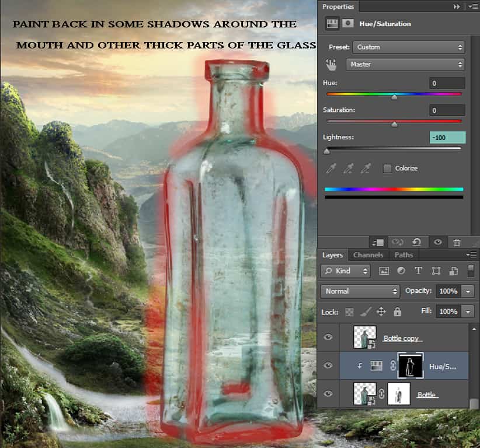
Task: Click the Lightness -100 value field
Action: click(447, 138)
